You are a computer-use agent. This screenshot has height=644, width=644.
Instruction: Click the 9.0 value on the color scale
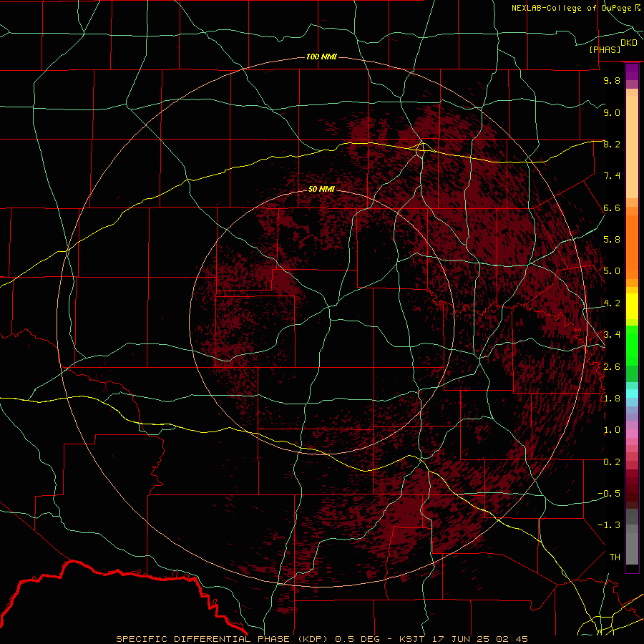(x=612, y=112)
